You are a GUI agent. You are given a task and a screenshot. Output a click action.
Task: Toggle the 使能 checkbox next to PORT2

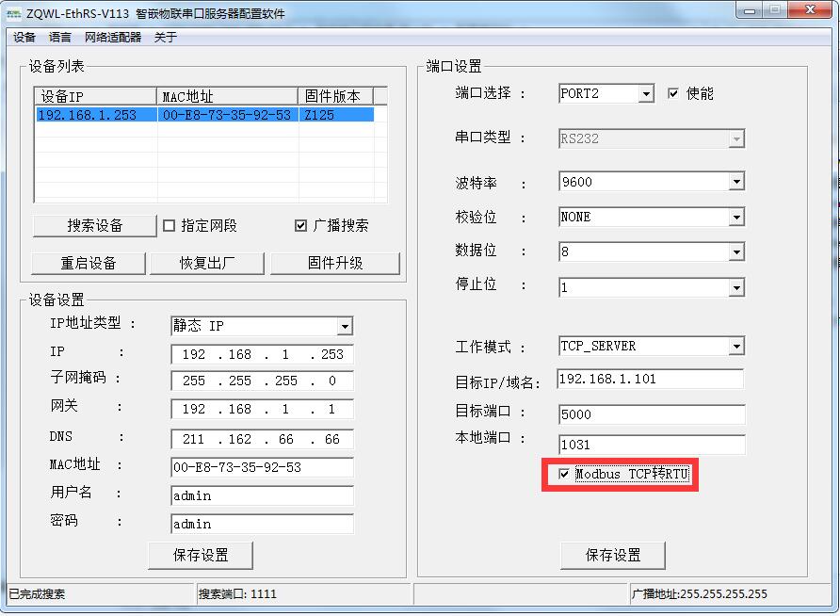pyautogui.click(x=674, y=92)
